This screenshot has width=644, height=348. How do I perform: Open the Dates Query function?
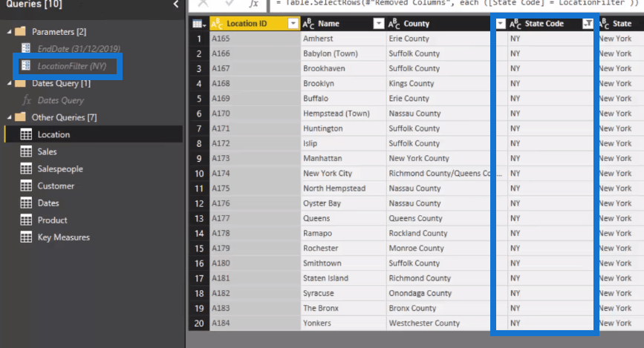61,100
